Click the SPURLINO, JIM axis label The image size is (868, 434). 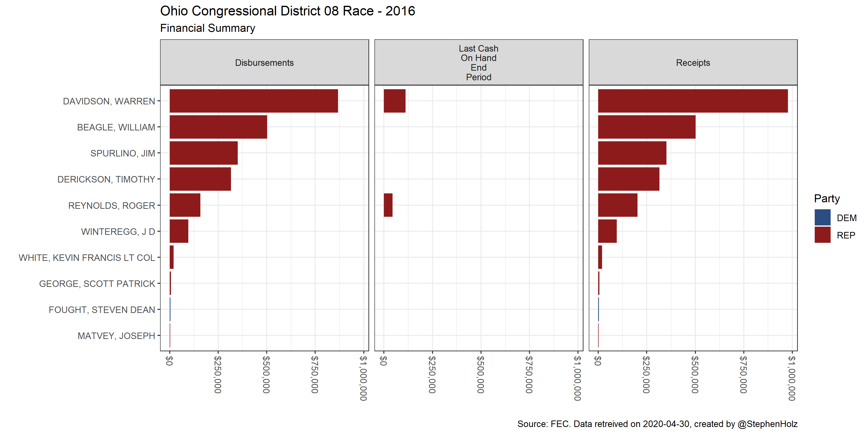pos(123,153)
